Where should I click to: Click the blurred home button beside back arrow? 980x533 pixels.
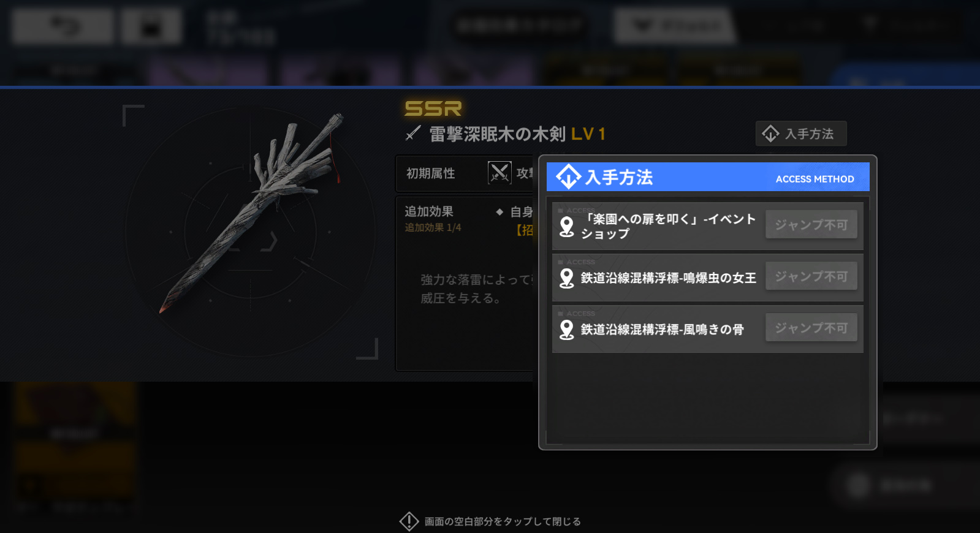(151, 26)
